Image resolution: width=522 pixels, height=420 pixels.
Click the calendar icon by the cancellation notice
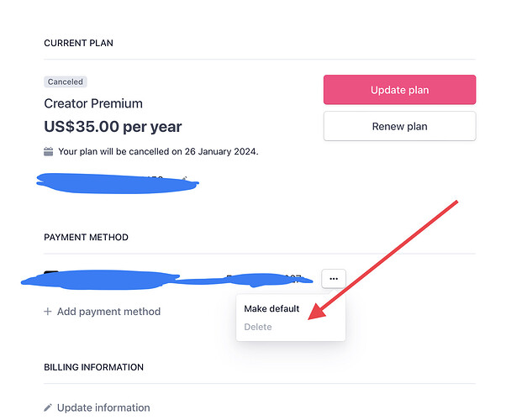click(48, 152)
